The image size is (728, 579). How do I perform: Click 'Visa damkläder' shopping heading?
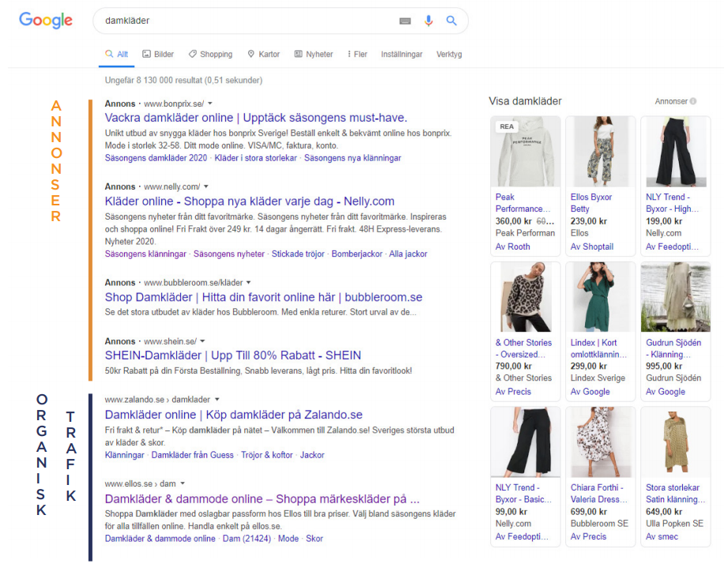(x=525, y=101)
